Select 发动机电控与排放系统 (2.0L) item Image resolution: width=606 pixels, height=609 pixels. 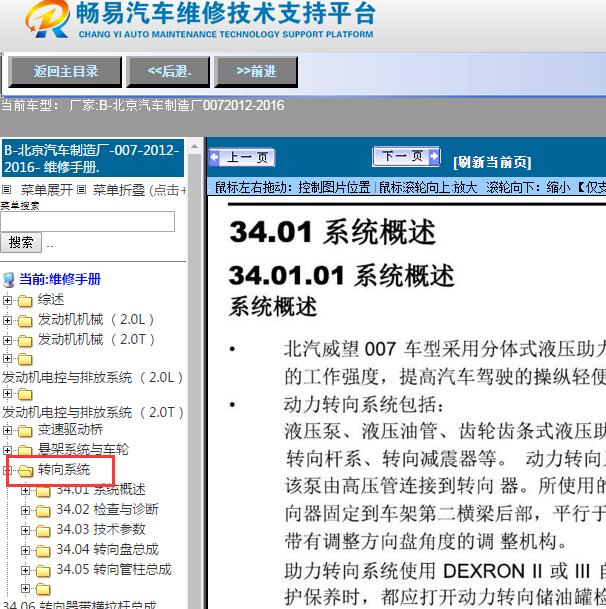pos(93,377)
